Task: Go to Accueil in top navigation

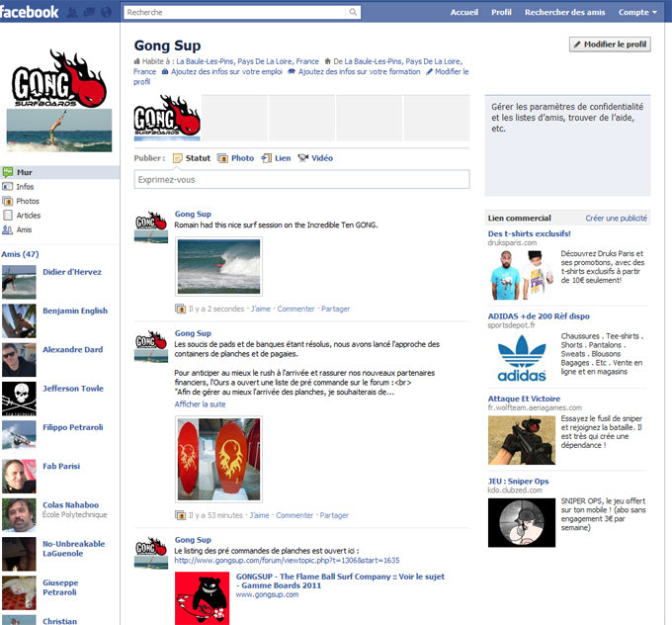Action: pos(464,12)
